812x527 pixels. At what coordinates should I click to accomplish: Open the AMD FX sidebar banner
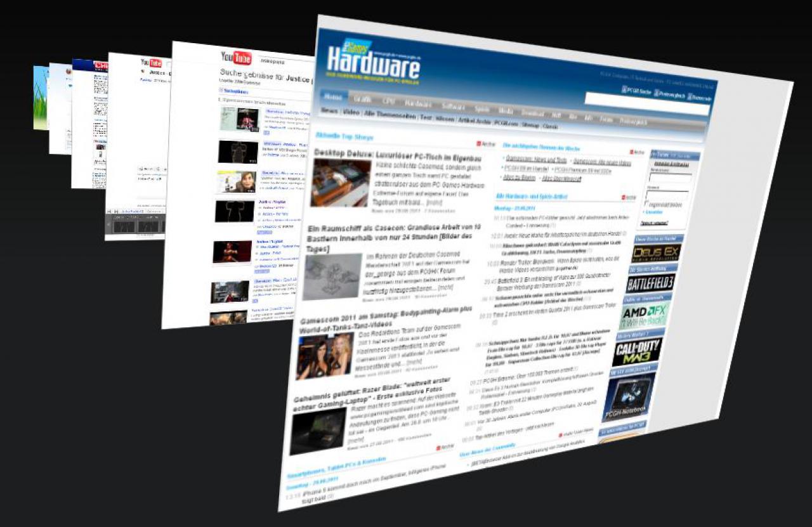644,316
